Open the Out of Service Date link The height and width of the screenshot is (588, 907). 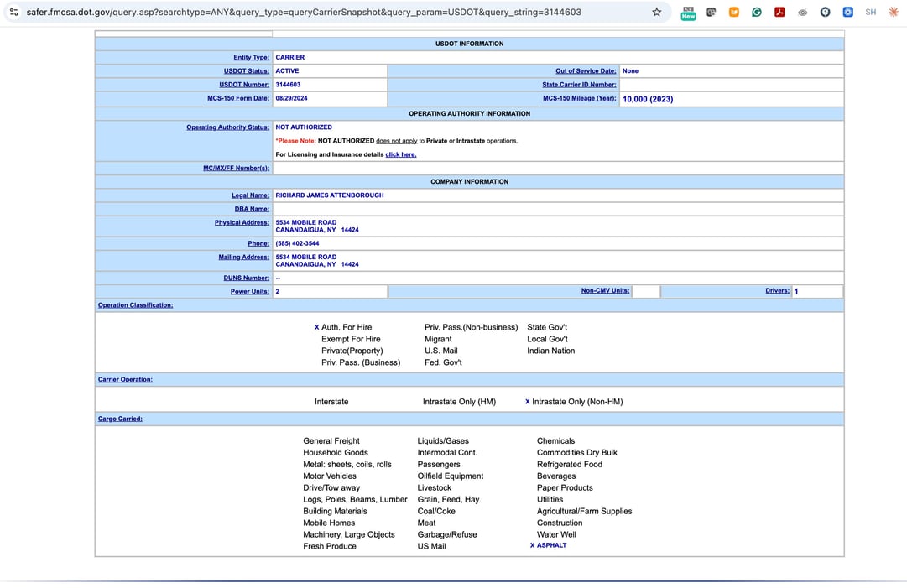(585, 71)
